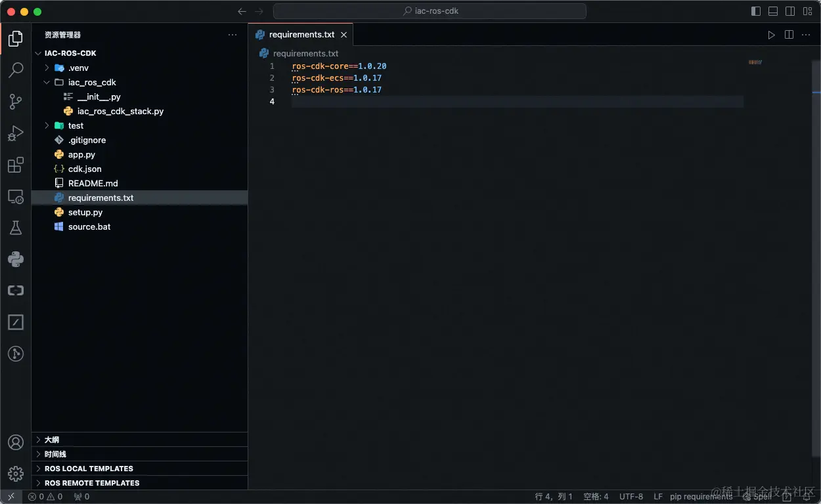Toggle the secondary side bar
821x504 pixels.
click(790, 11)
